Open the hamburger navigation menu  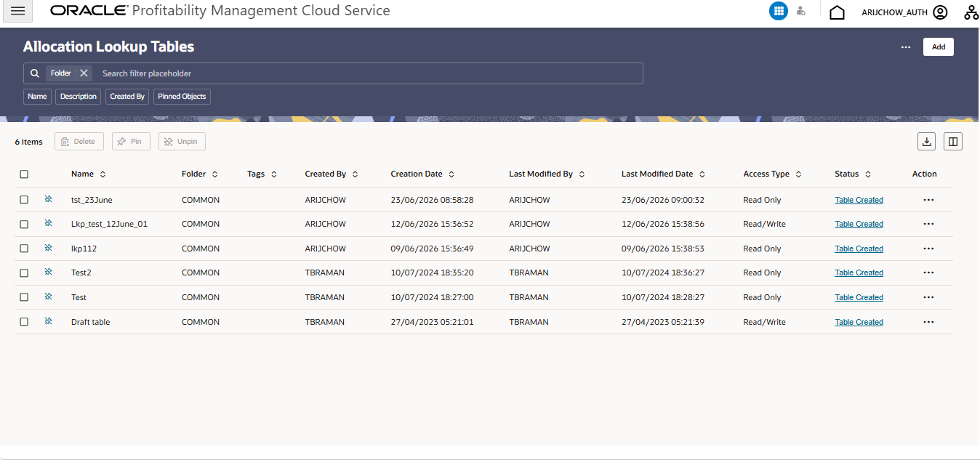(18, 11)
